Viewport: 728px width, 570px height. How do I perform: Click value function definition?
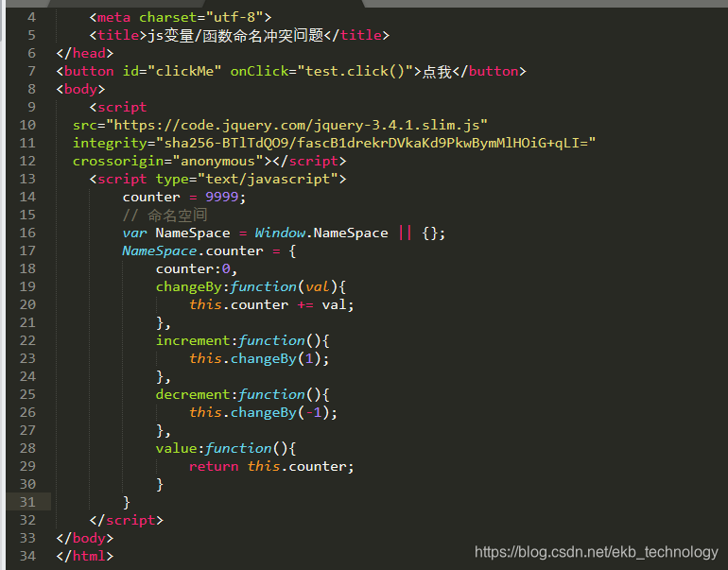[x=226, y=448]
